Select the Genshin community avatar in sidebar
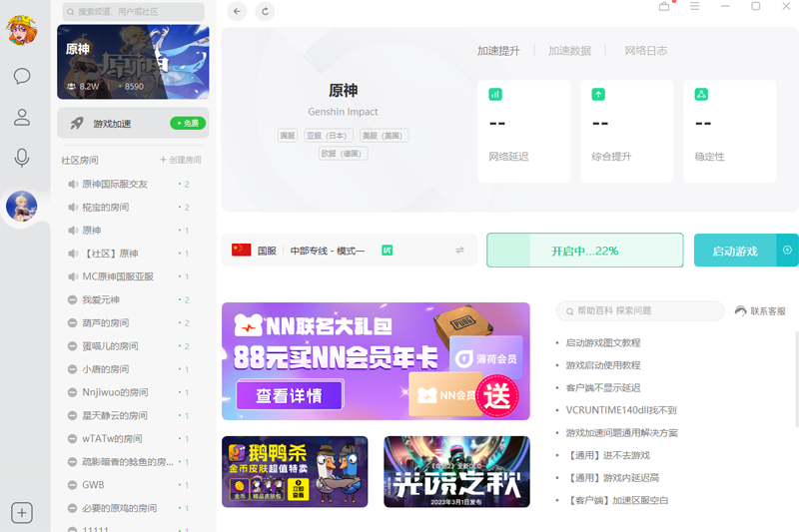799x532 pixels. pyautogui.click(x=21, y=207)
